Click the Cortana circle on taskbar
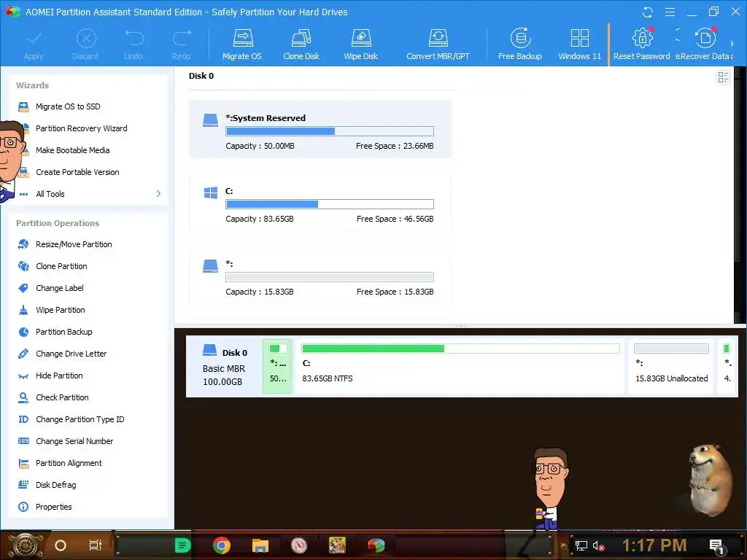This screenshot has height=560, width=747. coord(61,545)
